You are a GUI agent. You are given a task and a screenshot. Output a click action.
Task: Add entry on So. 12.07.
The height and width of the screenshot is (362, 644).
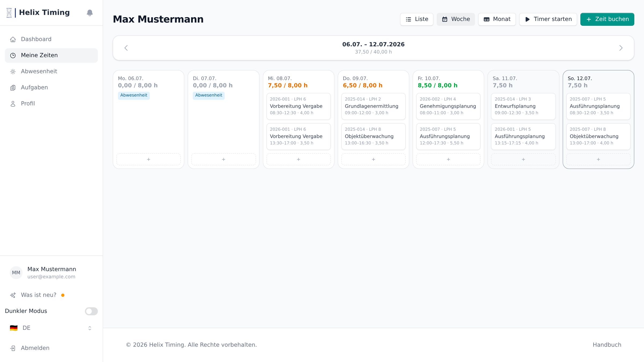point(598,159)
